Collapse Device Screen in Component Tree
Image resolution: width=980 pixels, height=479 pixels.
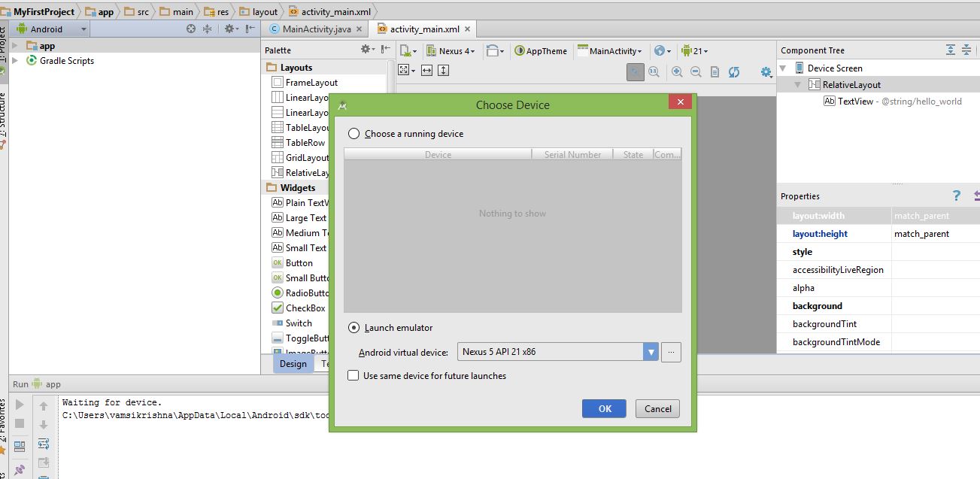coord(784,68)
